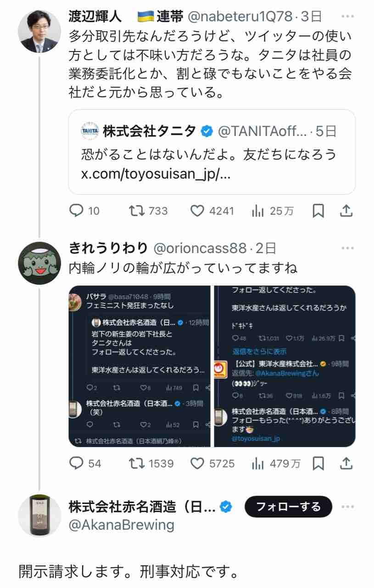The width and height of the screenshot is (374, 588).
Task: Open @AkanaBrewing profile handle
Action: 121,525
